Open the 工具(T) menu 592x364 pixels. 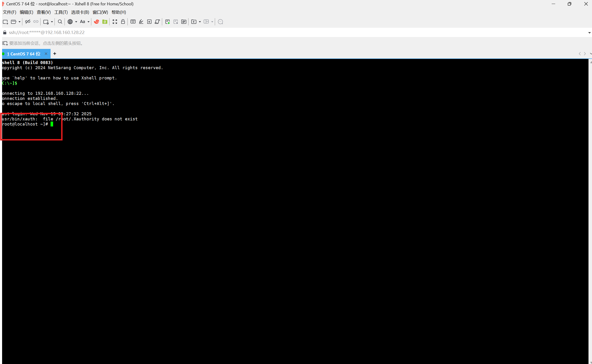pyautogui.click(x=61, y=12)
